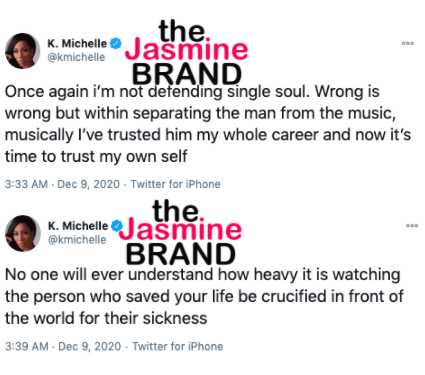
Task: Click the tweet text starting "No one will ever"
Action: tap(204, 296)
